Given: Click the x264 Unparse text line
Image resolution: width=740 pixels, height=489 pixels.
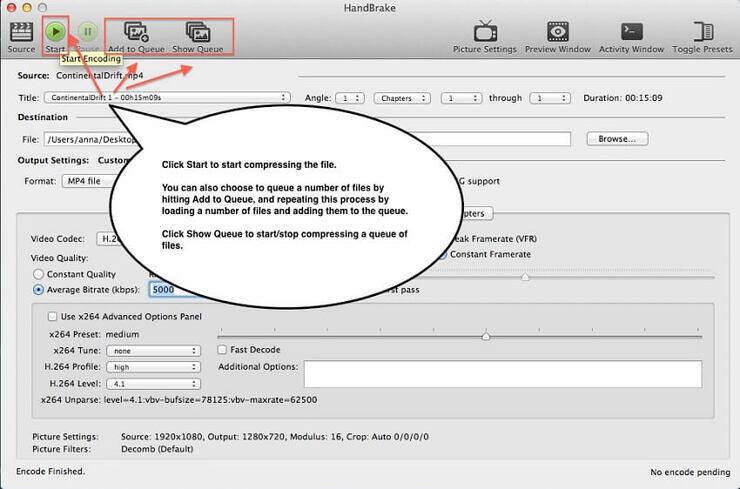Looking at the screenshot, I should (x=179, y=400).
